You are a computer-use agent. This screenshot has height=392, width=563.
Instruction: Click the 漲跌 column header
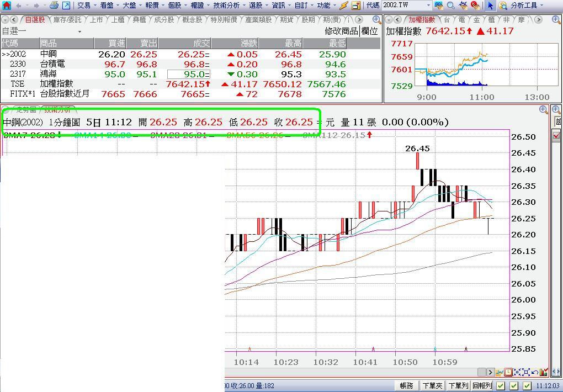[x=235, y=44]
